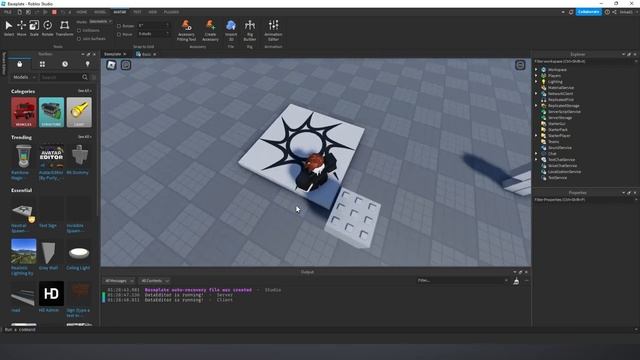
Task: Select SoundService in Explorer
Action: 560,148
